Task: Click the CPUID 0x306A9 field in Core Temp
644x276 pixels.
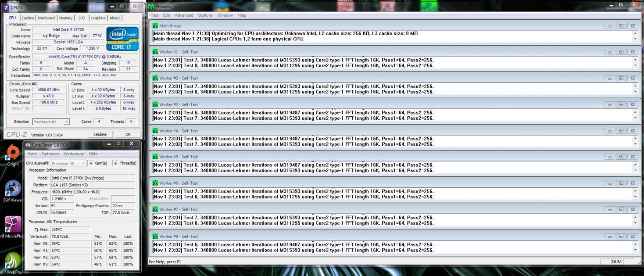Action: tap(62, 213)
